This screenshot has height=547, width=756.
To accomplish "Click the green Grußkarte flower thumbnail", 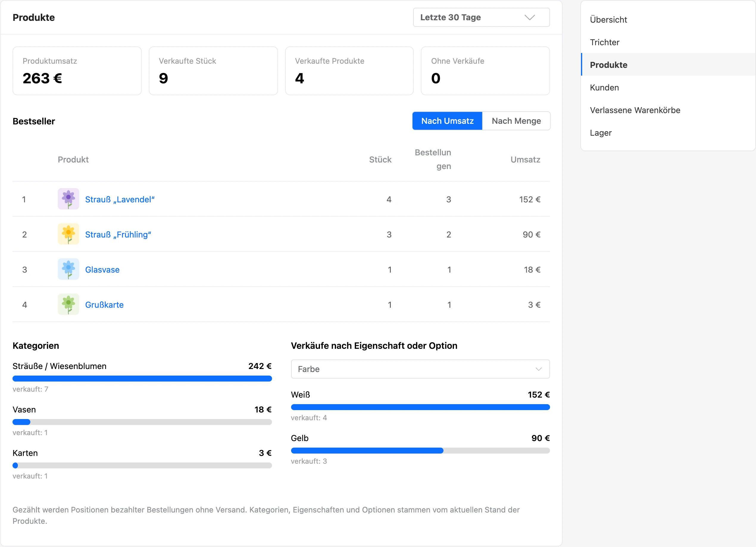I will 68,304.
